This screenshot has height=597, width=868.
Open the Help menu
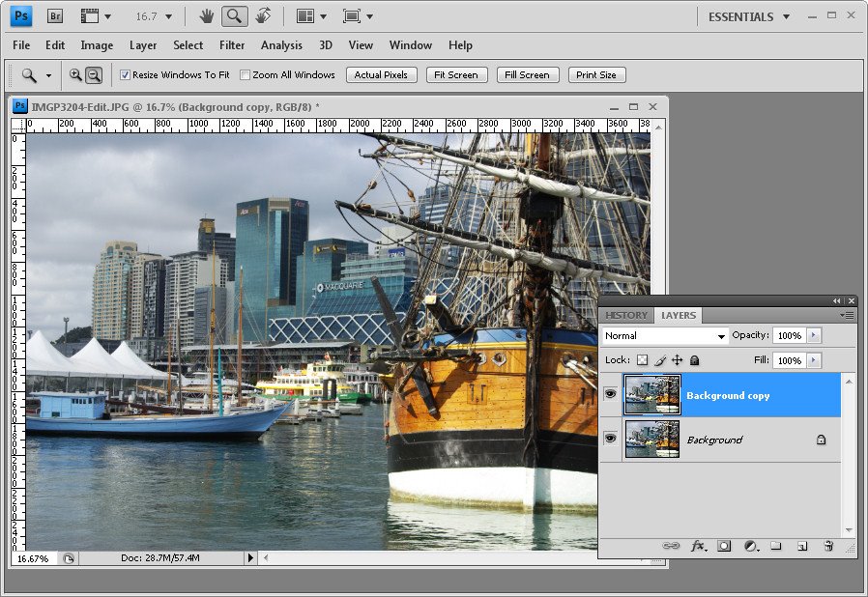point(460,45)
